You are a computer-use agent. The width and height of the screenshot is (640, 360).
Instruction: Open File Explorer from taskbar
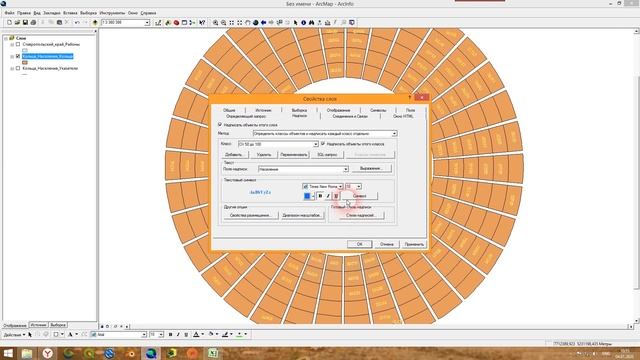tap(27, 353)
